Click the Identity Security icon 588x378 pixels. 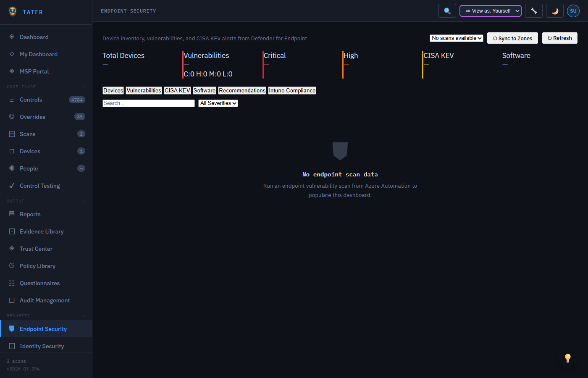[12, 346]
